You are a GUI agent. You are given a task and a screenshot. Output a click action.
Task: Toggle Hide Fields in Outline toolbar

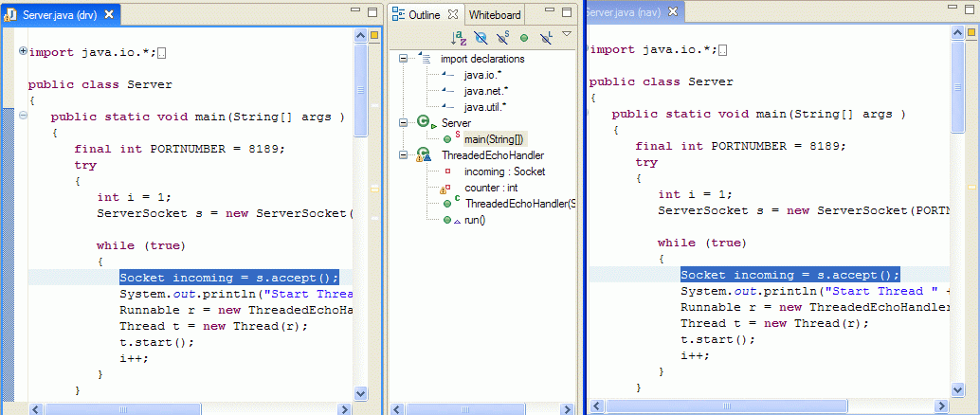tap(481, 38)
